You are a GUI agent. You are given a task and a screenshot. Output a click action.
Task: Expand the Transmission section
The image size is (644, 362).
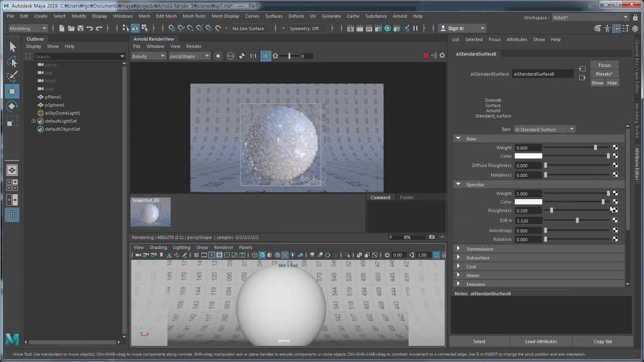click(458, 249)
